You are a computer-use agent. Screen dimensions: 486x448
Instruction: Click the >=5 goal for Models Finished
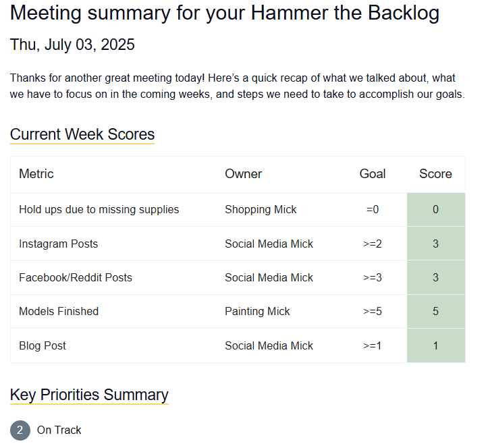click(x=373, y=312)
